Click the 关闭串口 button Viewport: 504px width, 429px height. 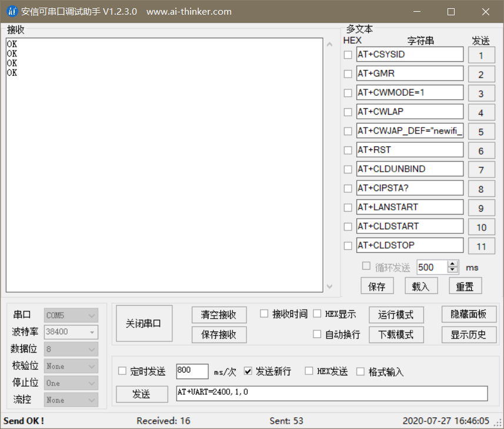(144, 323)
